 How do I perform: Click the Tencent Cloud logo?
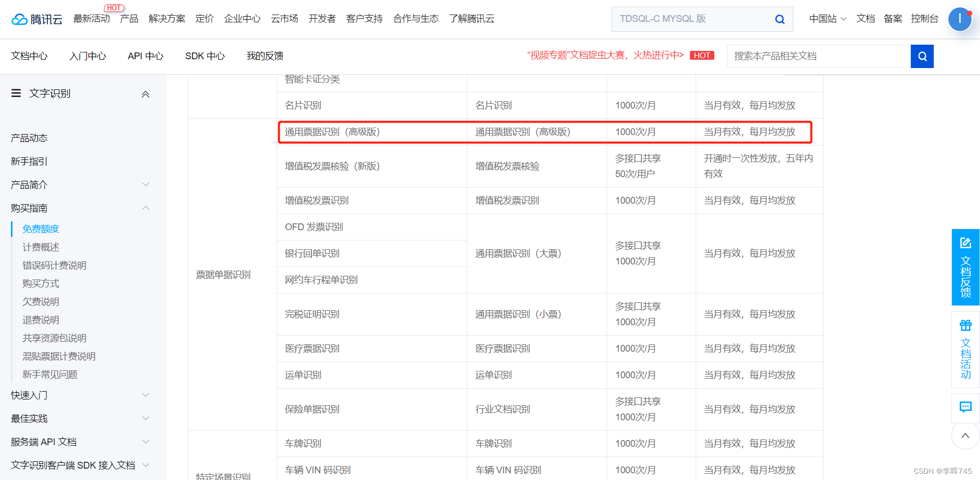pyautogui.click(x=37, y=19)
